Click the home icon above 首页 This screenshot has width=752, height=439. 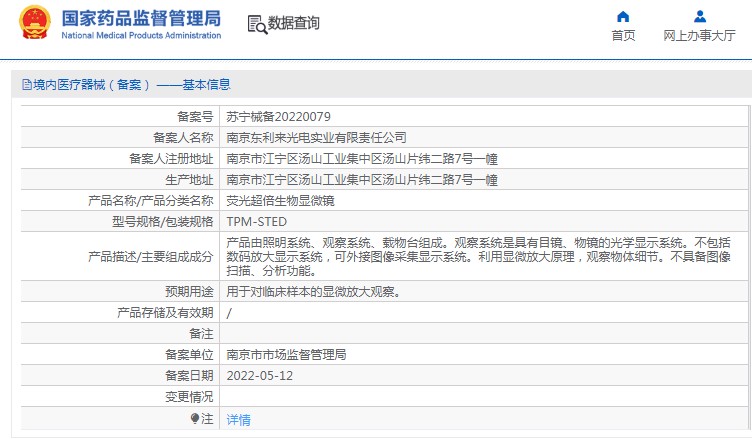click(x=623, y=17)
